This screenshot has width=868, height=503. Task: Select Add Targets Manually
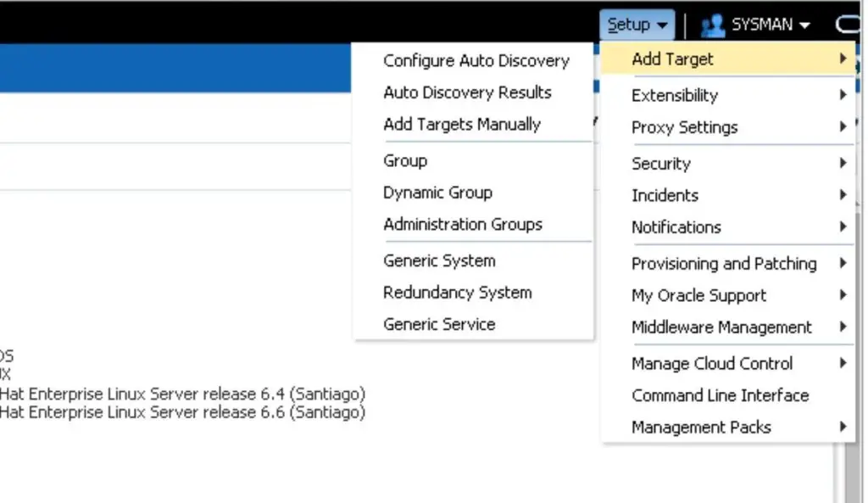[x=462, y=124]
